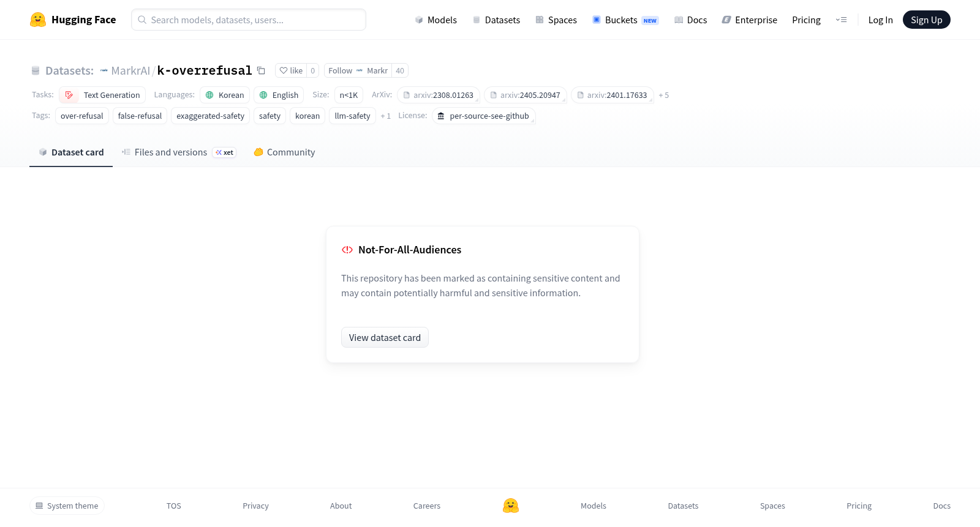Click the Korean language tag

[225, 95]
